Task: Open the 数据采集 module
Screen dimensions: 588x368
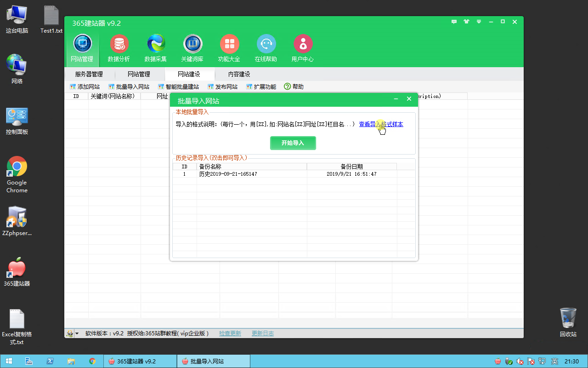Action: (156, 49)
